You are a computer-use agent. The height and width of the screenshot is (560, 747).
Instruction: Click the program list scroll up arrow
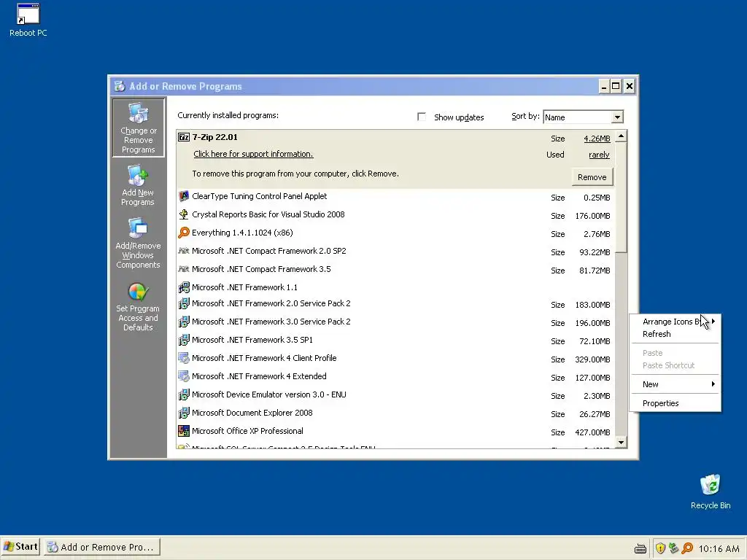tap(621, 136)
